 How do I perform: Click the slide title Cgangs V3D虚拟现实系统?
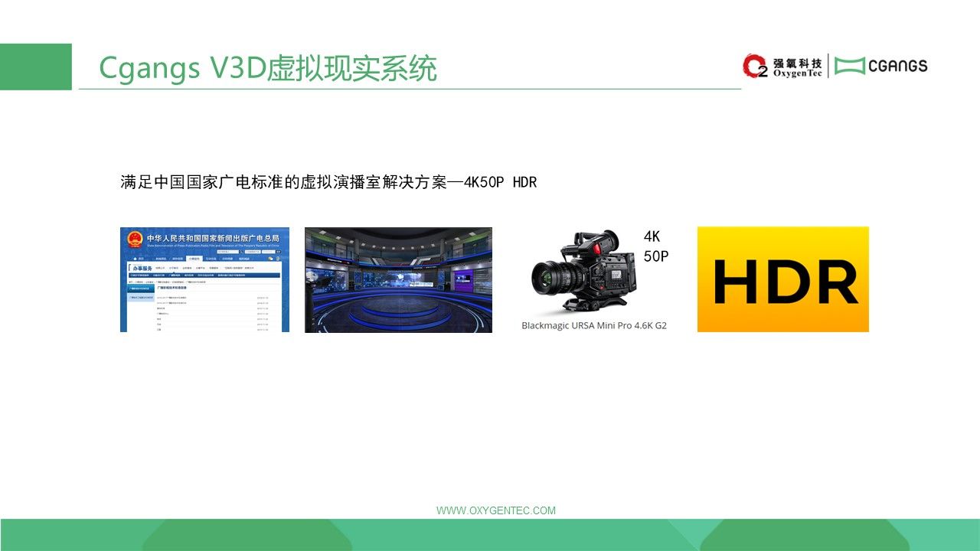point(267,69)
